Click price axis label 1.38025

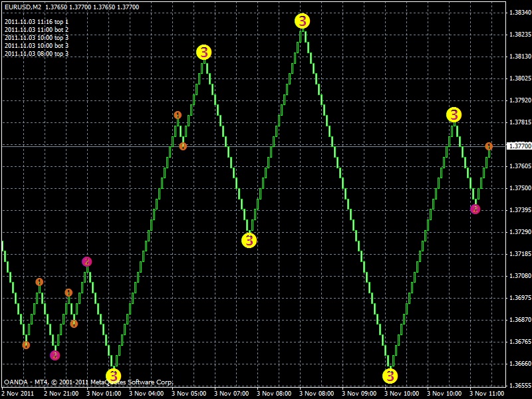(x=520, y=78)
